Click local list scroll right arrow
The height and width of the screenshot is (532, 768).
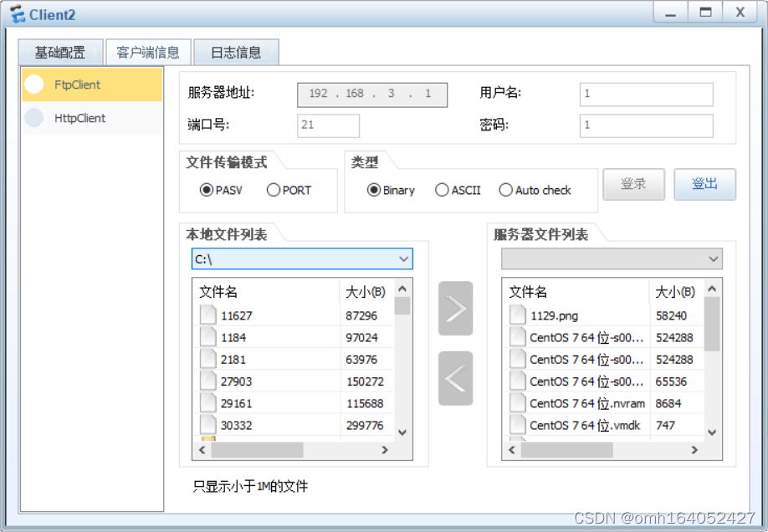385,450
